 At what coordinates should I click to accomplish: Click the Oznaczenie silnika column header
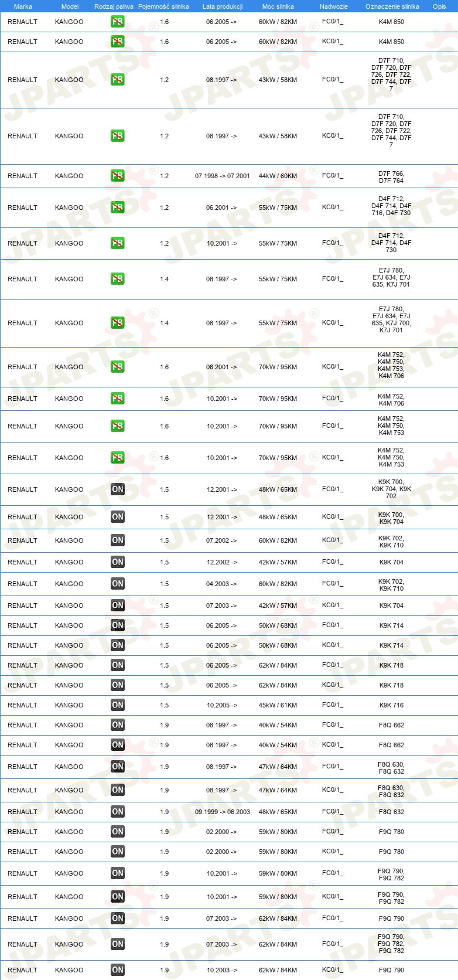pyautogui.click(x=392, y=6)
